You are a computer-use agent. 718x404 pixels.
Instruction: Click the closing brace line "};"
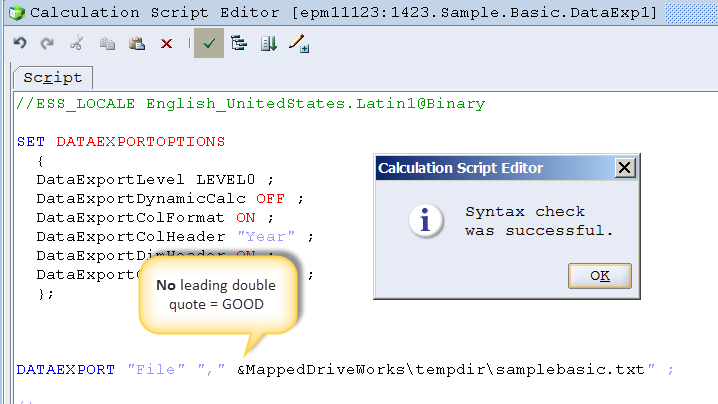tap(46, 294)
